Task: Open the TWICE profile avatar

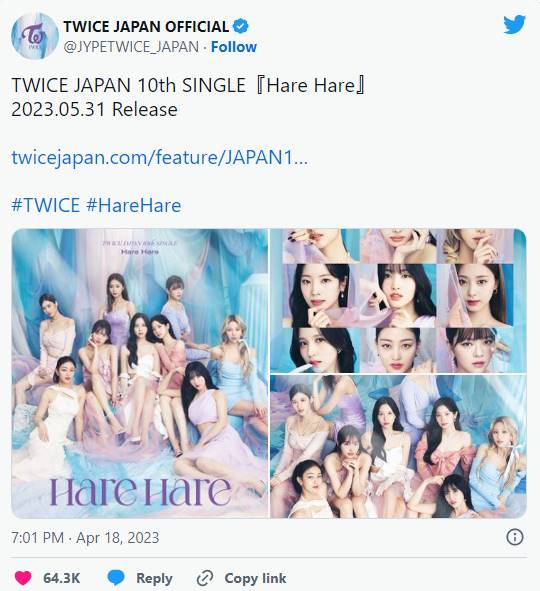Action: (35, 36)
